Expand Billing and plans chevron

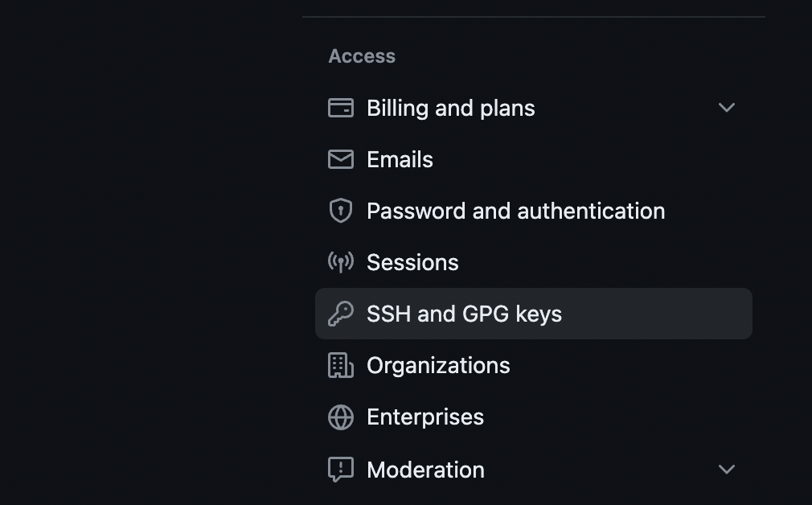(x=727, y=107)
